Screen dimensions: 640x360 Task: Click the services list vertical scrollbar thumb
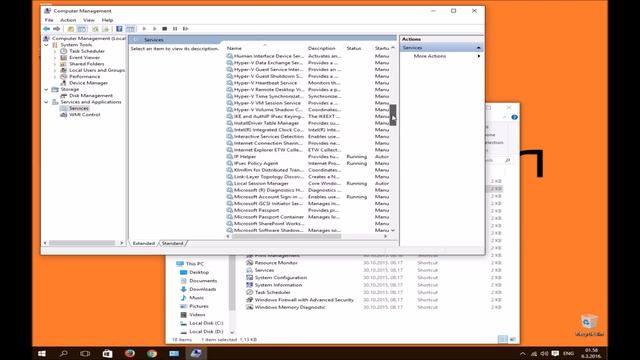click(x=393, y=115)
